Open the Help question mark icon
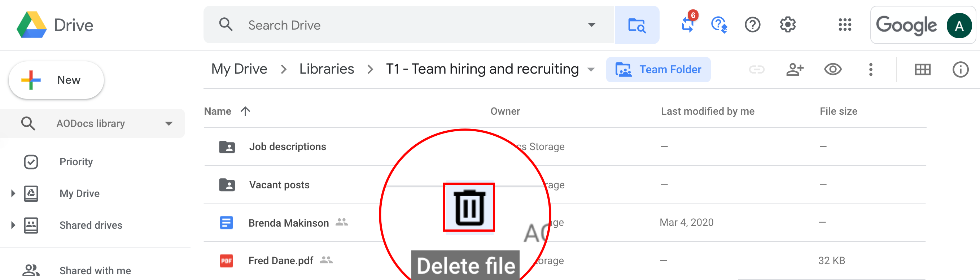This screenshot has width=980, height=280. [752, 25]
